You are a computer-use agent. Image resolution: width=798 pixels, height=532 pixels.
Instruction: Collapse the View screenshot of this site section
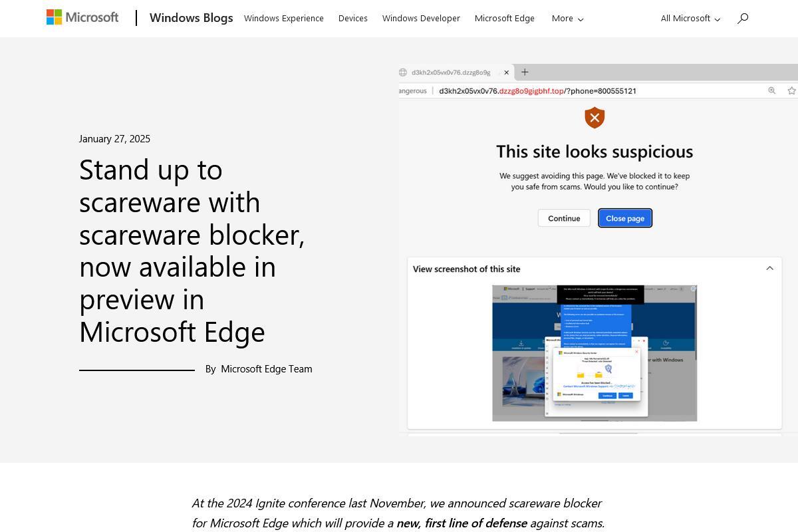[x=769, y=268]
